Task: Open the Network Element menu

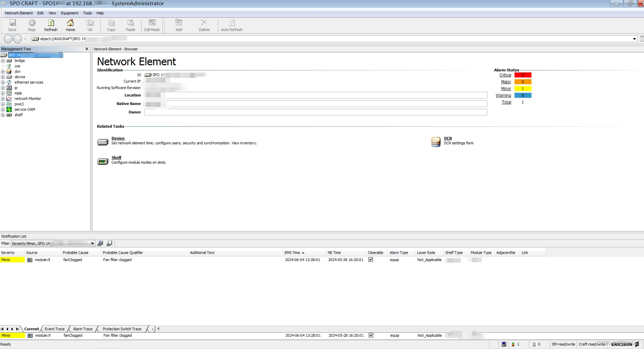Action: click(19, 13)
